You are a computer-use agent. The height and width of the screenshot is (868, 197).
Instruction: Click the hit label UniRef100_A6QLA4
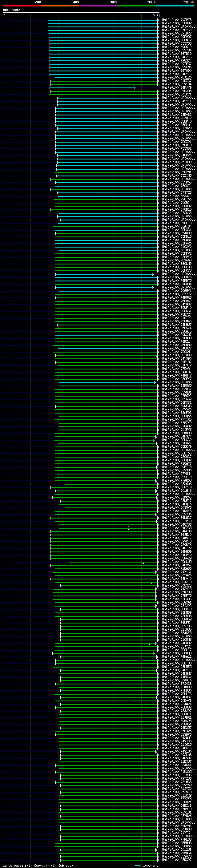coord(177,125)
